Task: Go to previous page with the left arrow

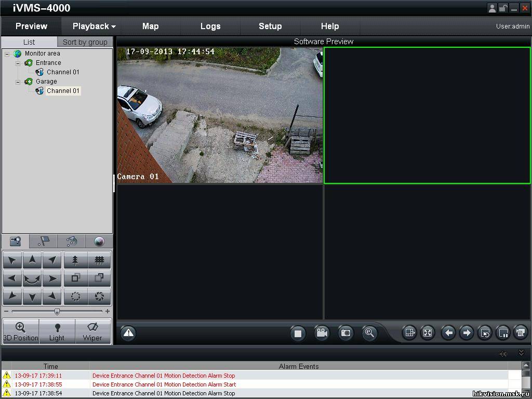Action: [448, 333]
